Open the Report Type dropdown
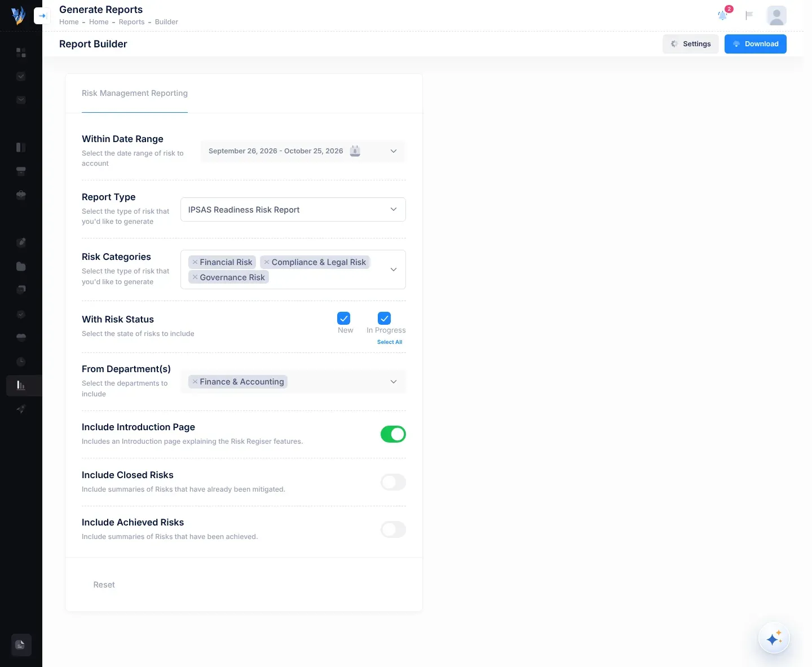Screen dimensions: 812x667 pos(293,210)
